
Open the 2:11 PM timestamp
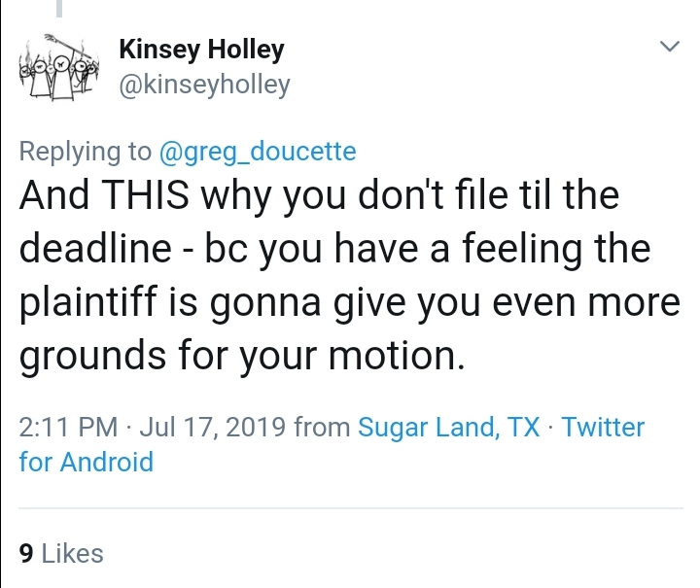68,427
